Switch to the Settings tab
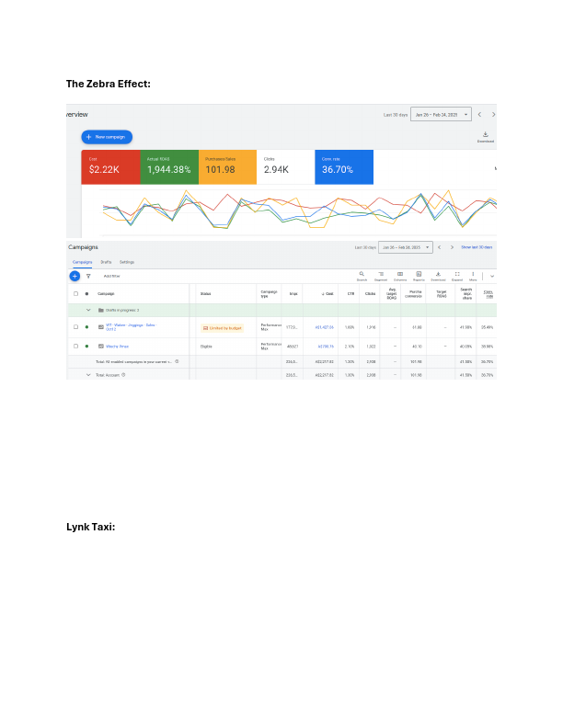563x728 pixels. tap(127, 262)
